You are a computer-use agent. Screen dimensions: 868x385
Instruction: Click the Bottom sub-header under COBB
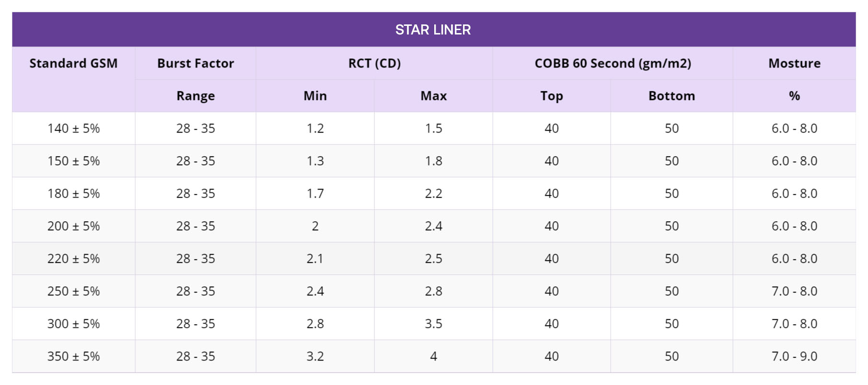click(671, 96)
